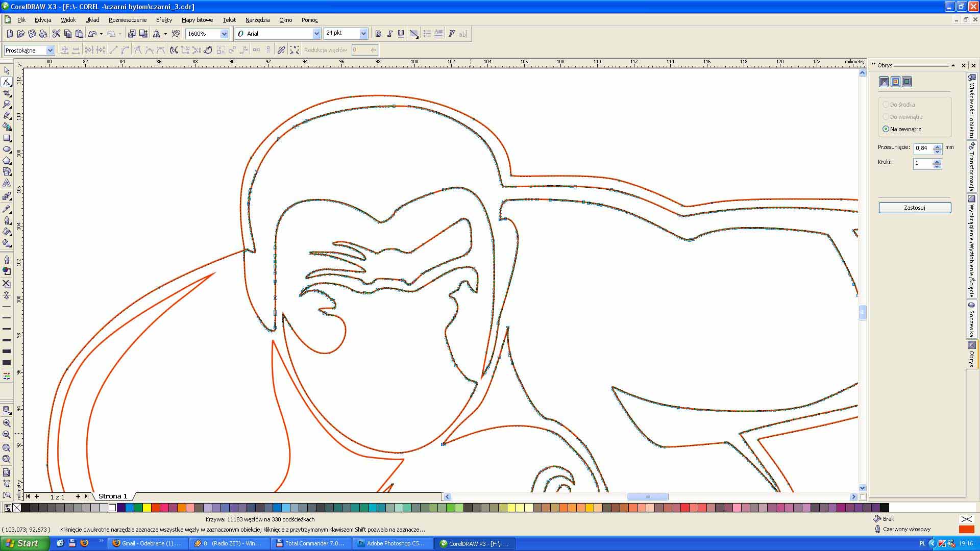Open the Mapy bitowe menu
Viewport: 980px width, 551px height.
[197, 20]
